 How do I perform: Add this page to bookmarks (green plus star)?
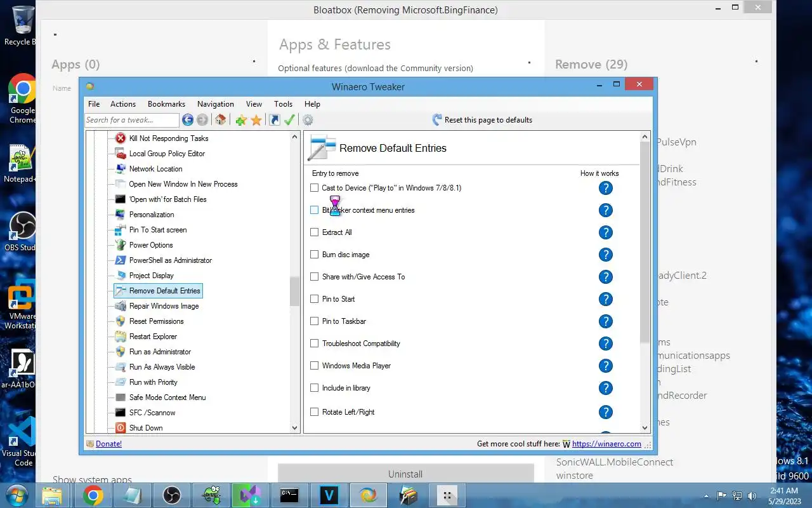coord(240,120)
